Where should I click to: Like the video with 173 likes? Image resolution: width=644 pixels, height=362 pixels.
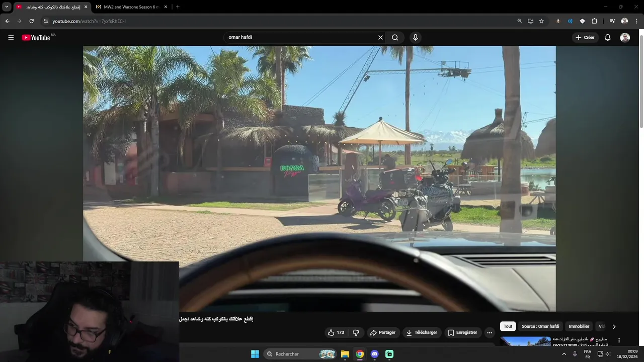(336, 333)
